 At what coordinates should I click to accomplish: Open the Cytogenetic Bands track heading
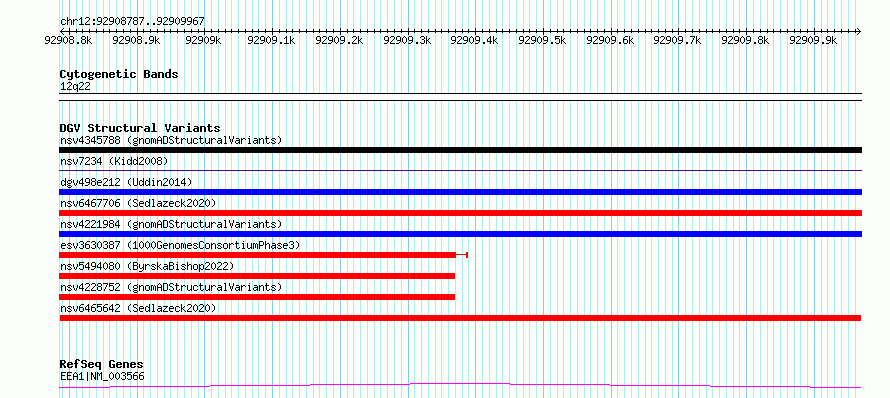tap(119, 74)
